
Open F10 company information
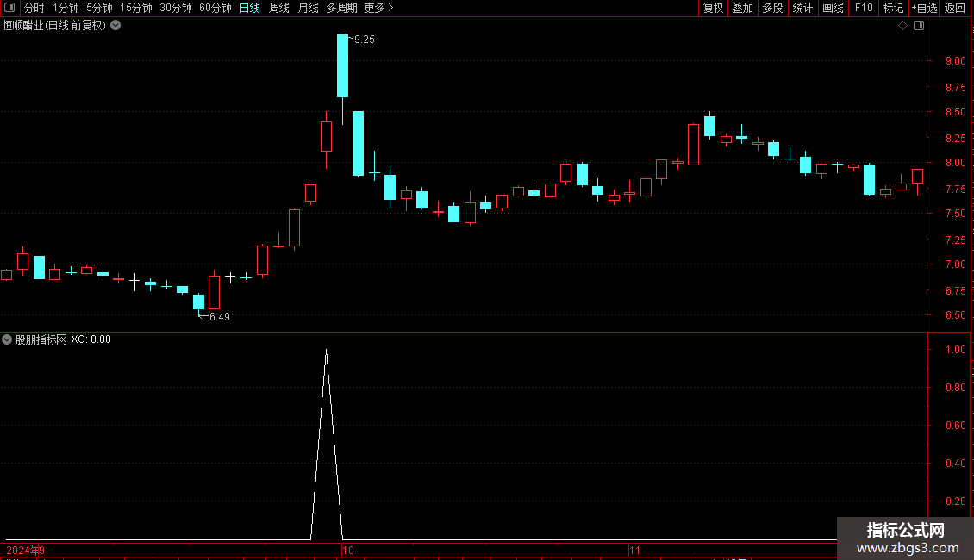click(864, 8)
